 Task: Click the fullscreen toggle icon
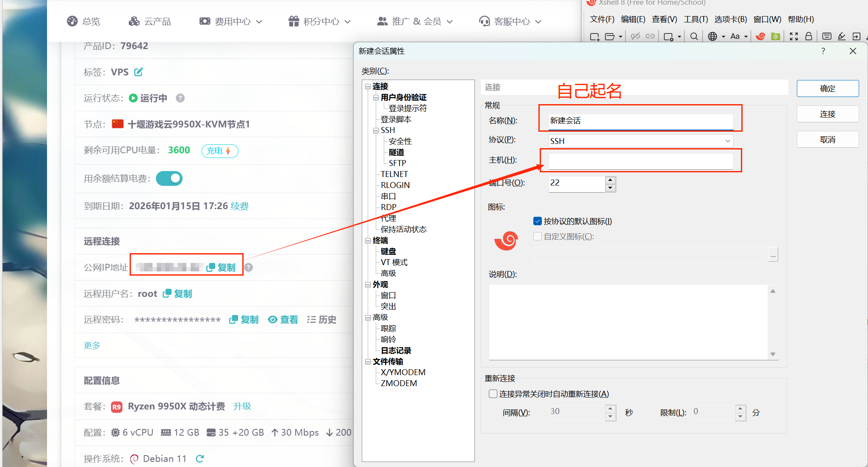[x=794, y=37]
